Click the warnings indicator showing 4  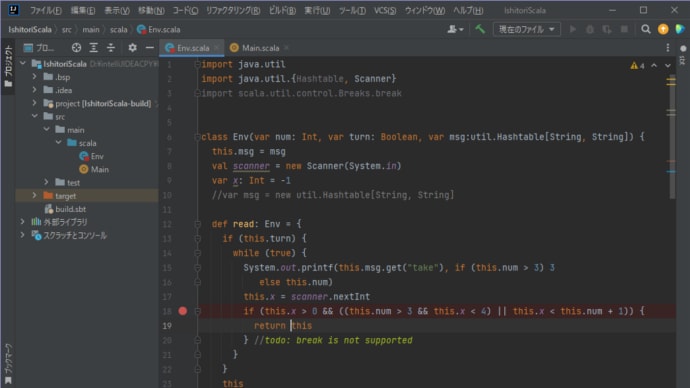637,66
